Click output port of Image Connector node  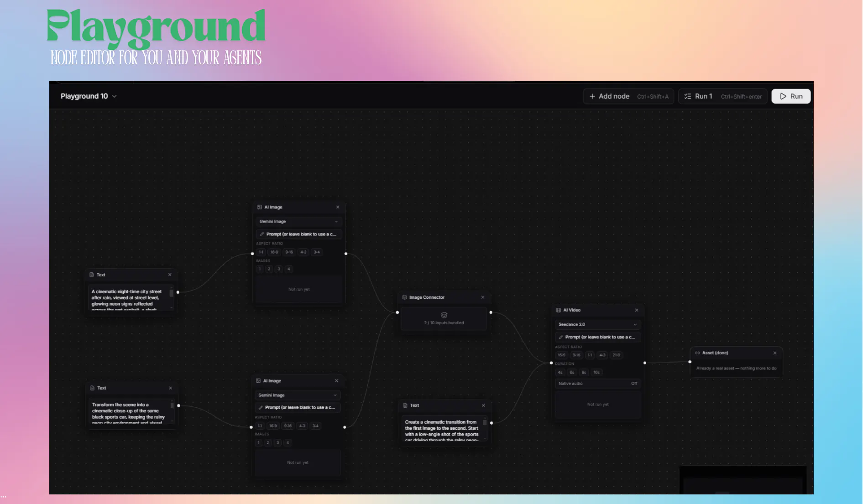click(491, 313)
